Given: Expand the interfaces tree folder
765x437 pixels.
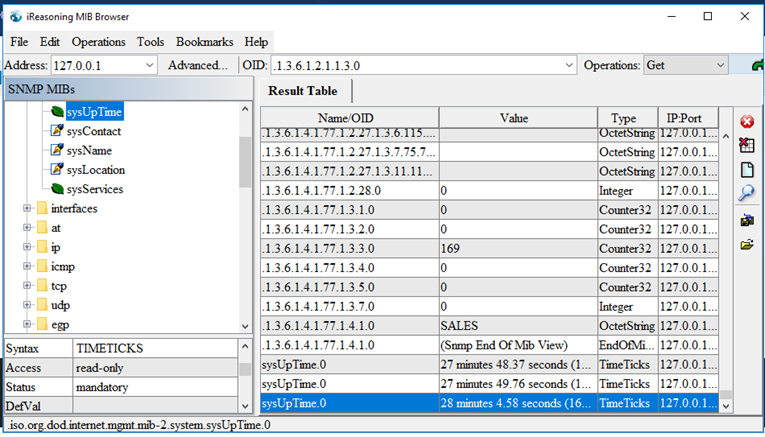Looking at the screenshot, I should tap(27, 209).
